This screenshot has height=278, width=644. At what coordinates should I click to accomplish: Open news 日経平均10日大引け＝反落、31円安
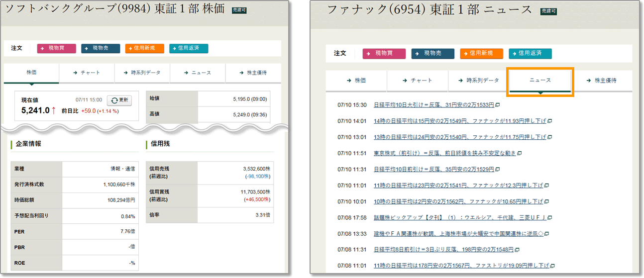point(433,105)
